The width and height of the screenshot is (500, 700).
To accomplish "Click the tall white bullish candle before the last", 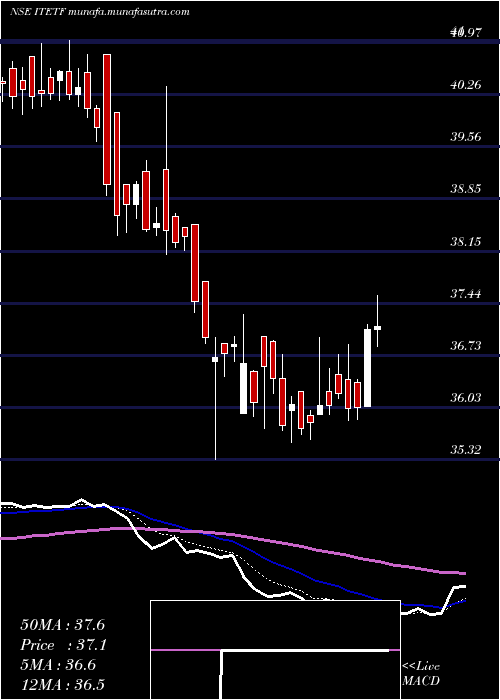I will pos(367,368).
